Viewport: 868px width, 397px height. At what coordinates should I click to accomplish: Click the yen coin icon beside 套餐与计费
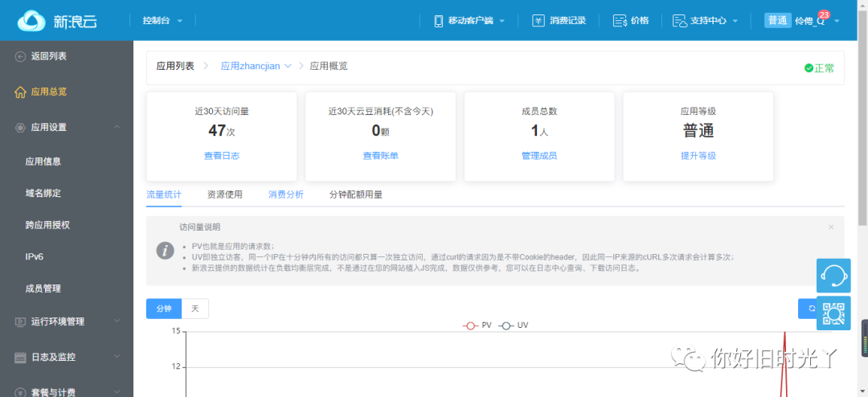pos(20,392)
